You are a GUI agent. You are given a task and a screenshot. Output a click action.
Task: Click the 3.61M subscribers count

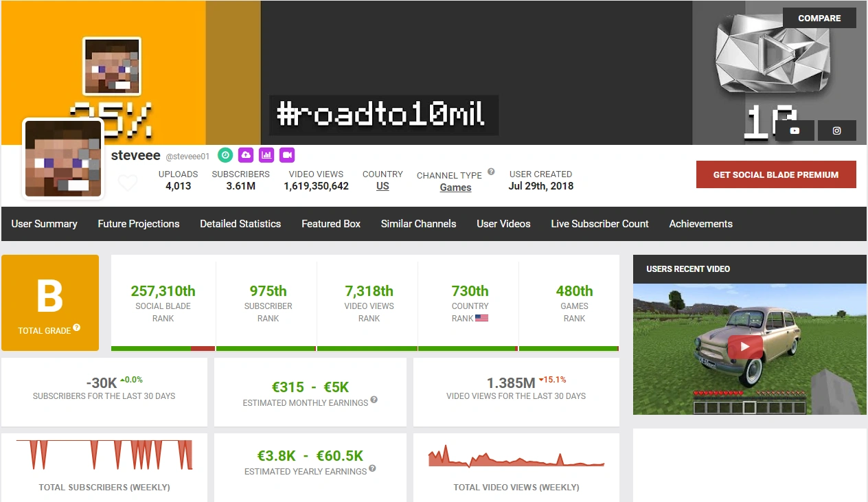(x=240, y=186)
